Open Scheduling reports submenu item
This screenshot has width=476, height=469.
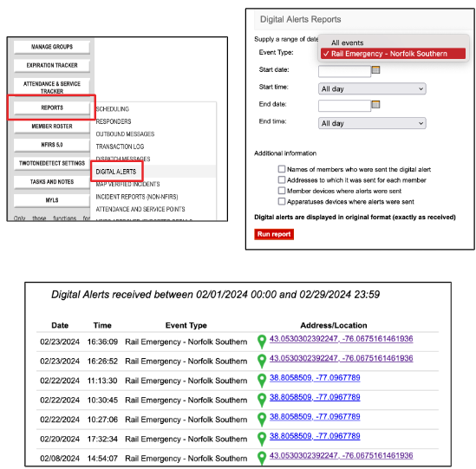click(x=113, y=109)
